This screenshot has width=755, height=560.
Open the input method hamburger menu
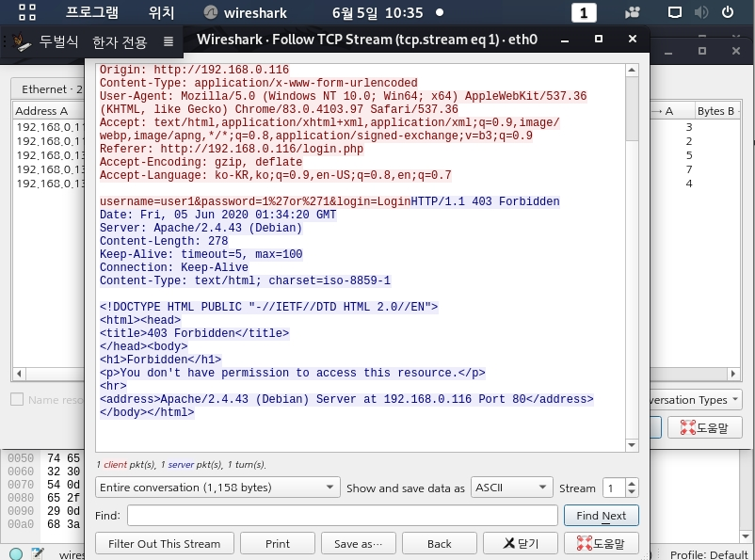click(x=169, y=42)
